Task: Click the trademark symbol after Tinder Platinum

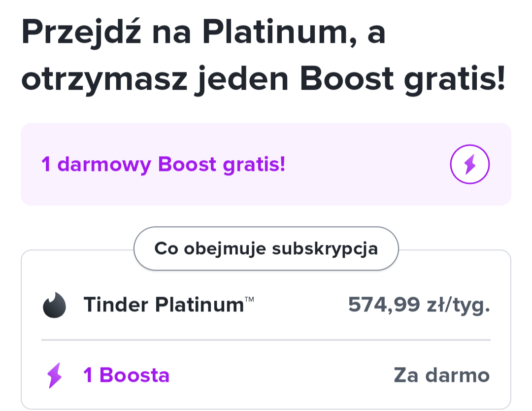Action: 249,300
